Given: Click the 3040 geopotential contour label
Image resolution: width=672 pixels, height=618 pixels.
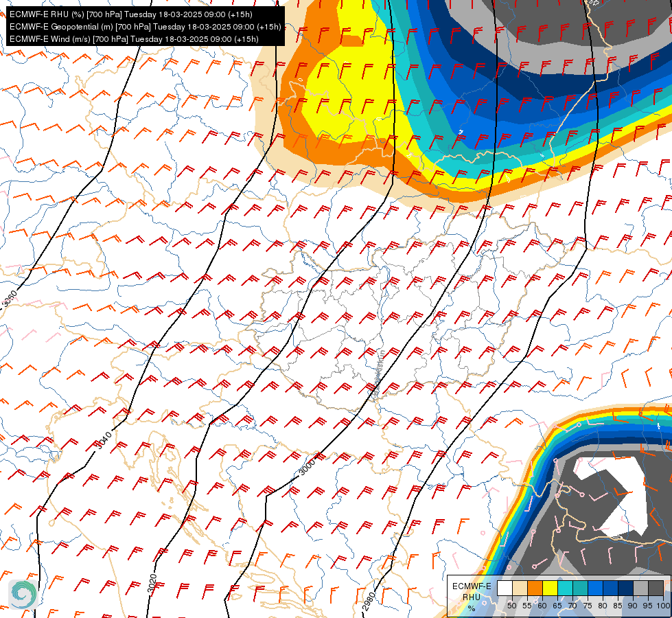Looking at the screenshot, I should (x=103, y=440).
